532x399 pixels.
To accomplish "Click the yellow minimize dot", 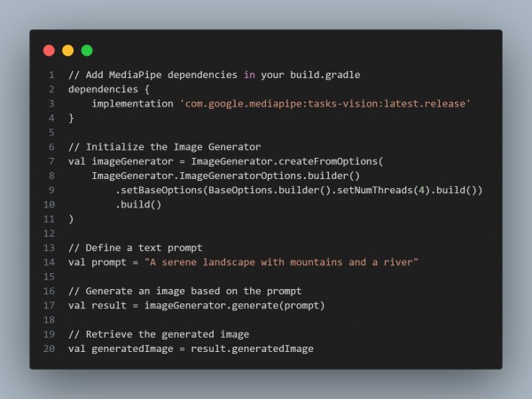I will click(x=68, y=51).
